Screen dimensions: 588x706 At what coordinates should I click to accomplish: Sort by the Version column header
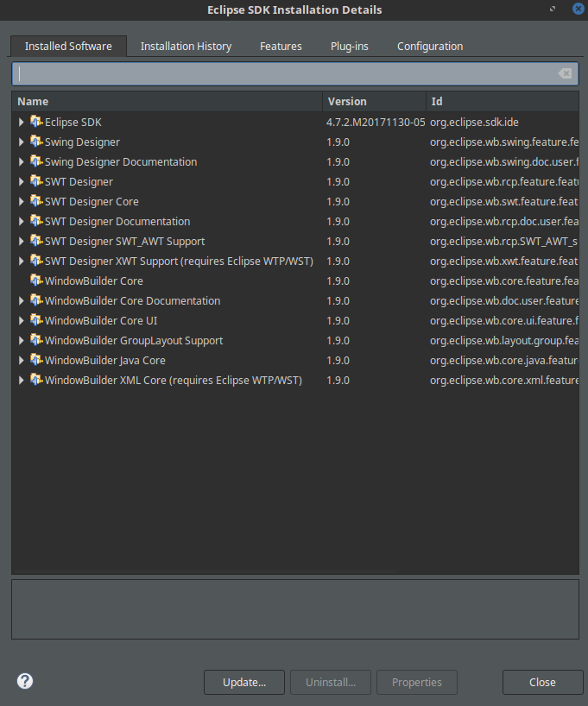(x=374, y=101)
